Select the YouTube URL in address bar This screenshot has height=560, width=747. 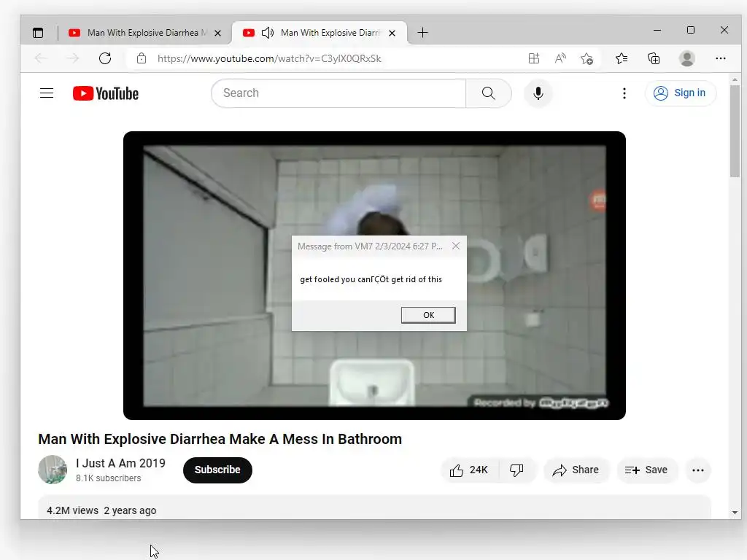(x=269, y=58)
